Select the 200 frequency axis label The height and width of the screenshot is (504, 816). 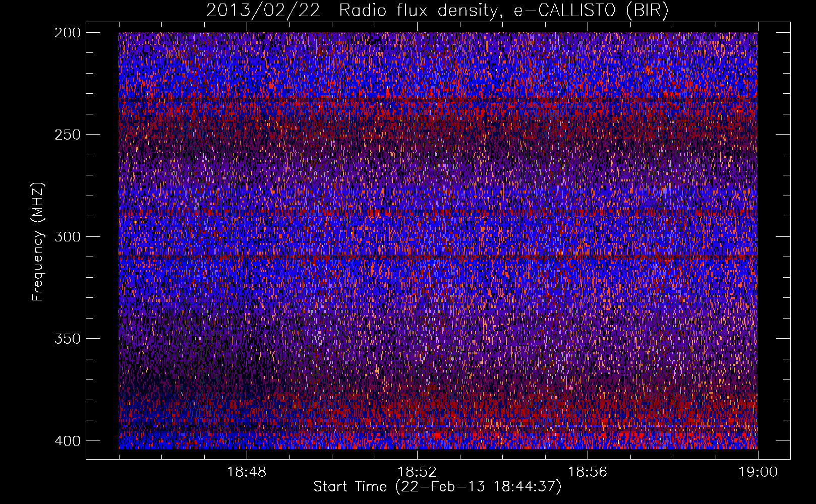pos(67,33)
